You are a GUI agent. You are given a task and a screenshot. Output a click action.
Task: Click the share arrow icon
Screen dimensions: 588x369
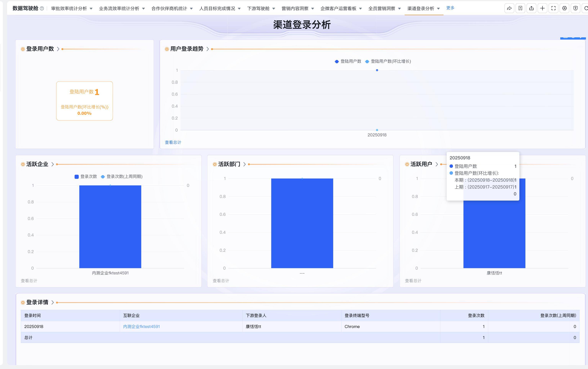(x=509, y=8)
